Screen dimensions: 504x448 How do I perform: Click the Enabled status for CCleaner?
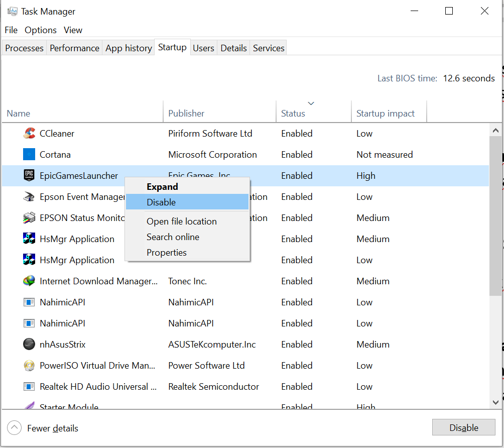click(x=297, y=133)
